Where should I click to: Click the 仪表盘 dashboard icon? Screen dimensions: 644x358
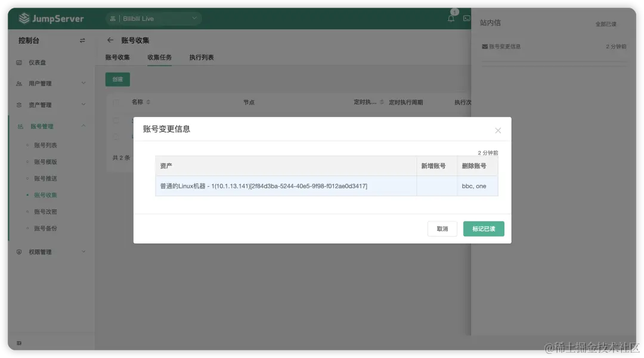pos(19,63)
